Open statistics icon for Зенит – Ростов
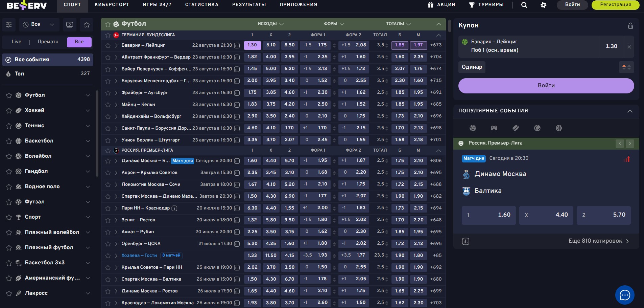Screen dimensions: 644x308 click(x=237, y=220)
